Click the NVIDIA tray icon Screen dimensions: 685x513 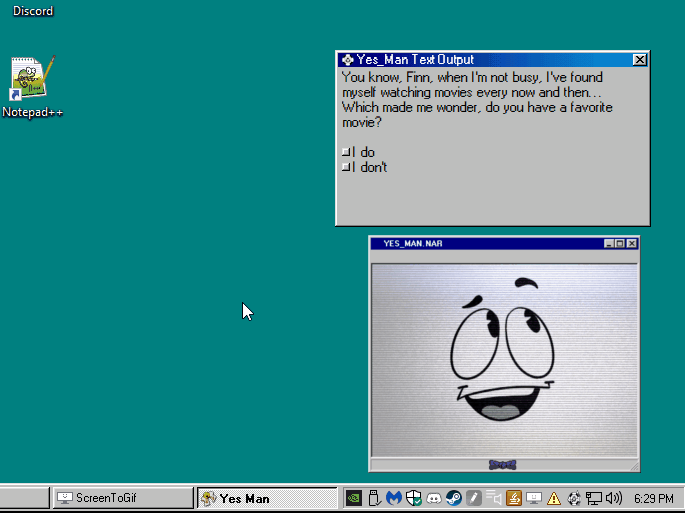click(353, 497)
